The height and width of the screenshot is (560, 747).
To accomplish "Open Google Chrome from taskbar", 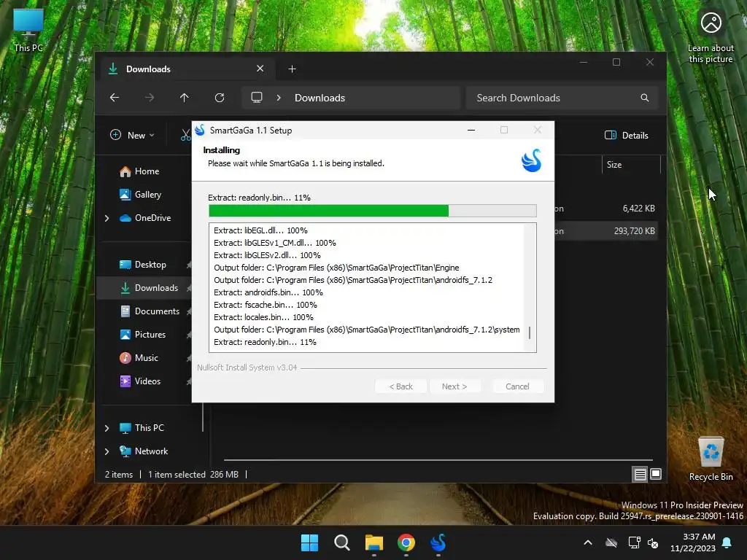I will pyautogui.click(x=406, y=542).
